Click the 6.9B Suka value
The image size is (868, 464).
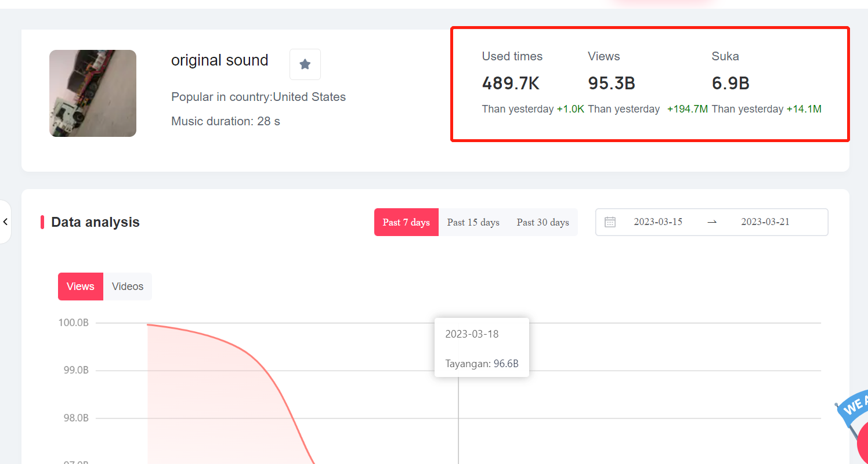[x=731, y=84]
